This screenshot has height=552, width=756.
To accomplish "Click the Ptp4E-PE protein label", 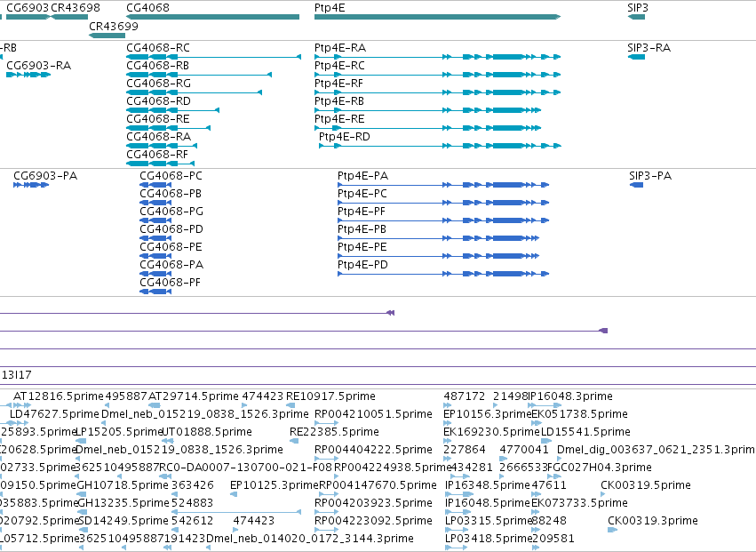I will point(362,247).
